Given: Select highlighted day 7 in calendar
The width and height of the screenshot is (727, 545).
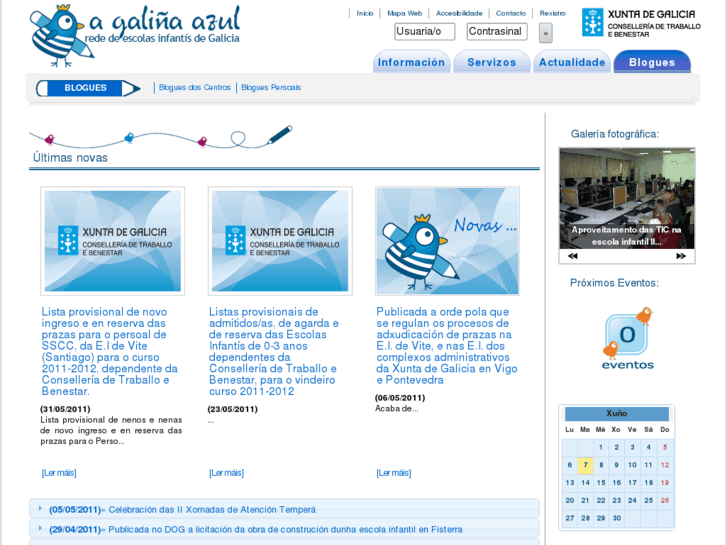Looking at the screenshot, I should tap(585, 465).
